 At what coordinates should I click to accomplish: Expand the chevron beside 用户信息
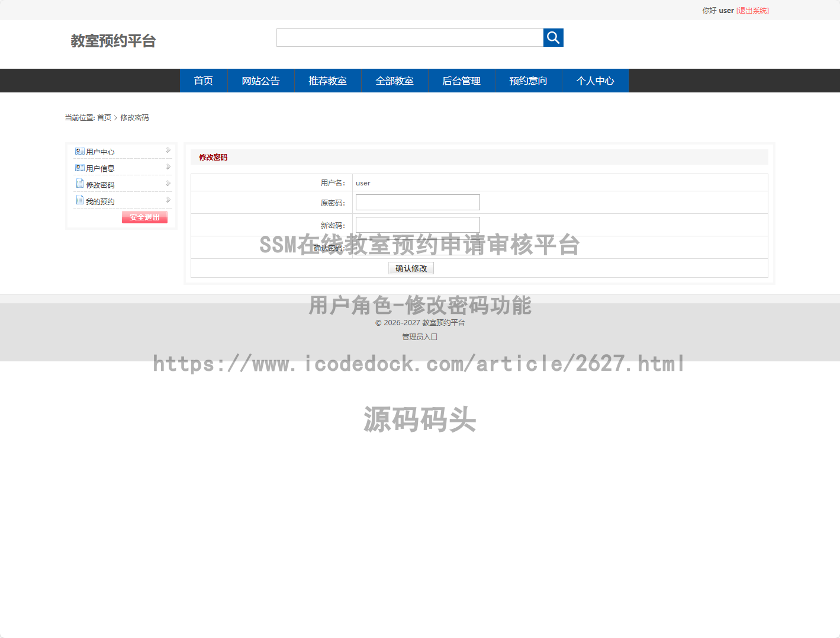point(169,168)
